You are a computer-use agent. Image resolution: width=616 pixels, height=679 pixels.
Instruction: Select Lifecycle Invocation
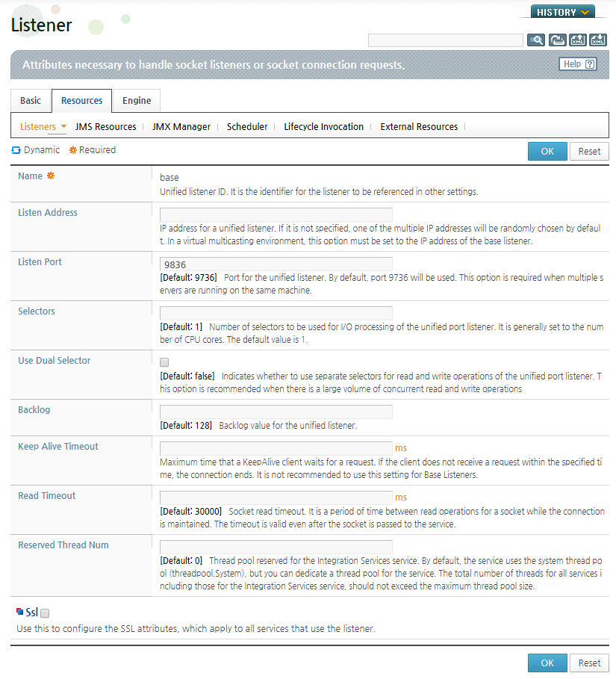click(x=324, y=126)
